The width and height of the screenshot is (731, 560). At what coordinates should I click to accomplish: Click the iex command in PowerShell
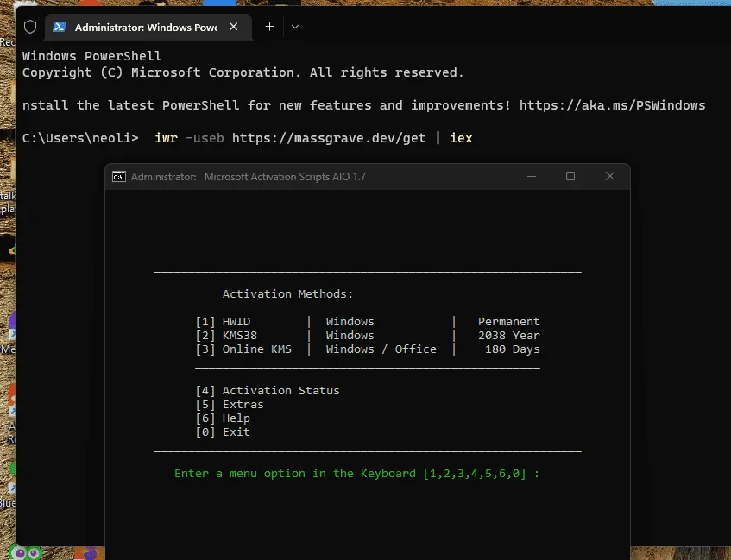click(x=461, y=138)
